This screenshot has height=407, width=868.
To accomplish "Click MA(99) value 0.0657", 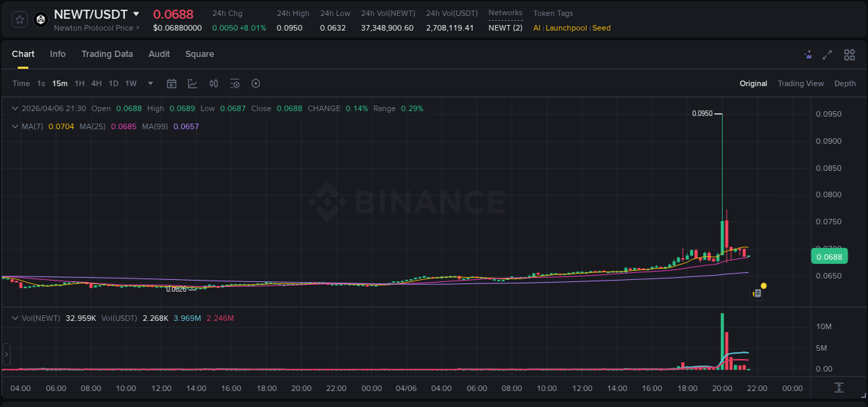I will click(186, 126).
